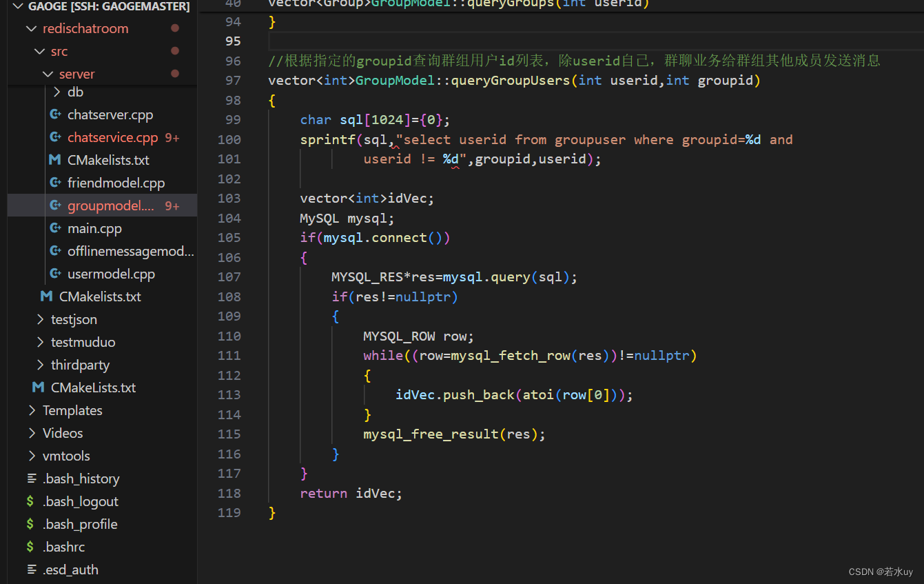Image resolution: width=924 pixels, height=584 pixels.
Task: Collapse the server folder chevron
Action: (48, 74)
